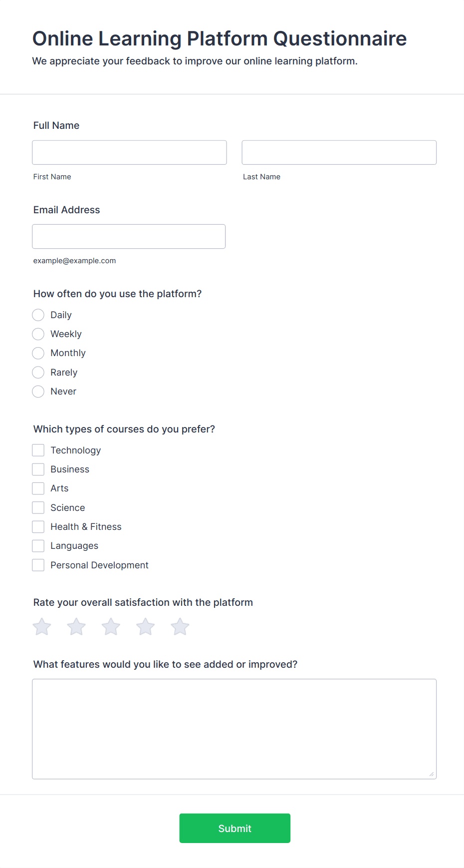Pick the Never frequency option
The height and width of the screenshot is (868, 464).
[38, 392]
